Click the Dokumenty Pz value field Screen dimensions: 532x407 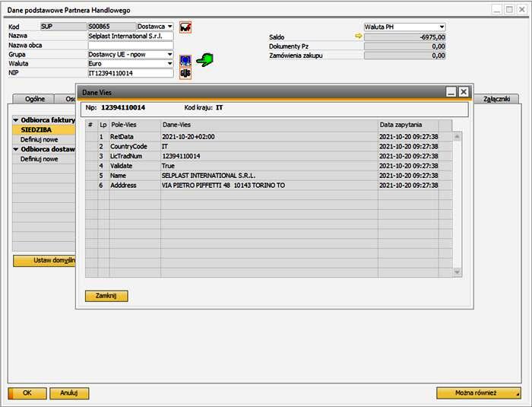point(405,46)
